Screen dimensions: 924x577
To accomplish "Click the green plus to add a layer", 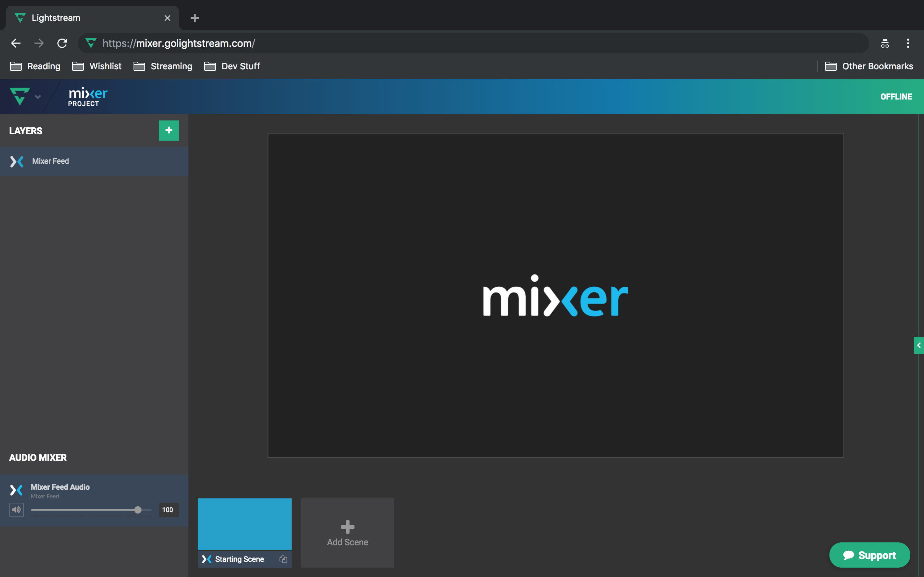I will (x=169, y=130).
